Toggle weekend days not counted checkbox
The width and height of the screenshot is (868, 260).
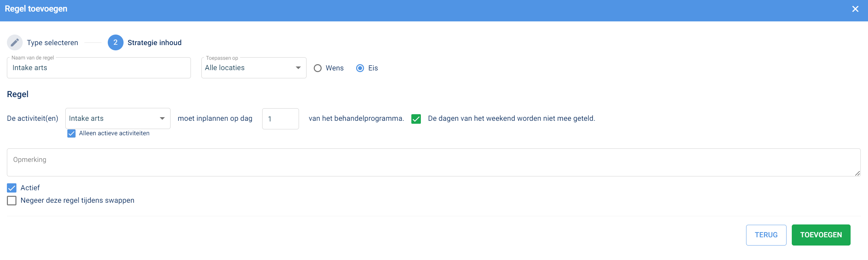[416, 119]
